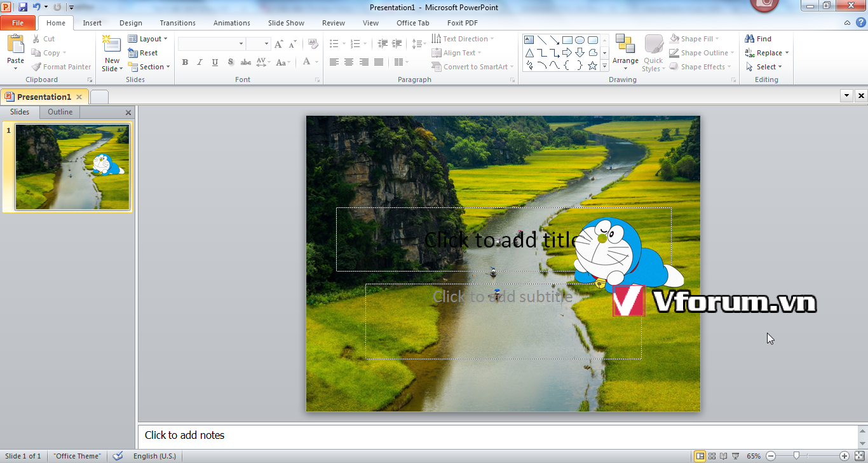Undo the last action

tap(36, 7)
